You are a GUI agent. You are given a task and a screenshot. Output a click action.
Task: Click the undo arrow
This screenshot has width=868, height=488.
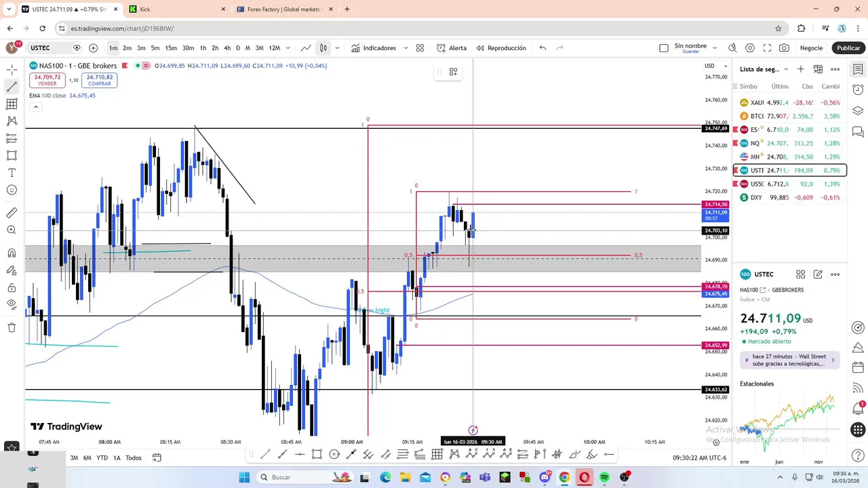542,48
